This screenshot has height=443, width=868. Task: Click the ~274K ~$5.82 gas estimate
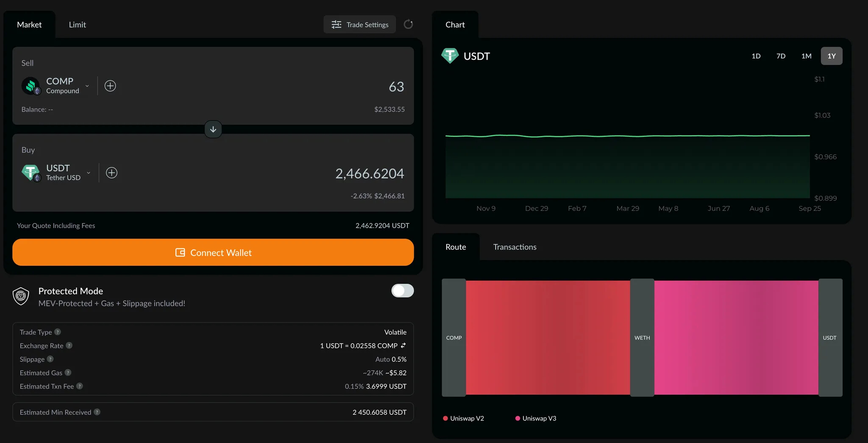(x=385, y=373)
